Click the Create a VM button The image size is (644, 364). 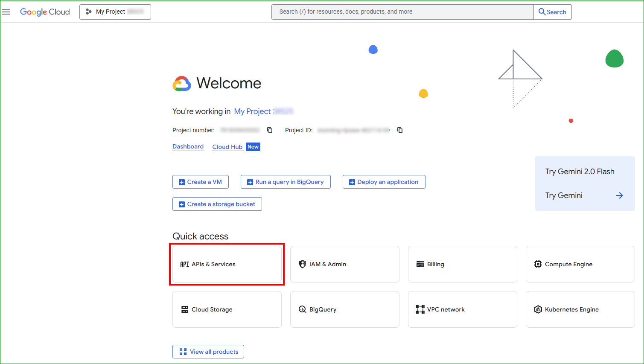pyautogui.click(x=201, y=182)
